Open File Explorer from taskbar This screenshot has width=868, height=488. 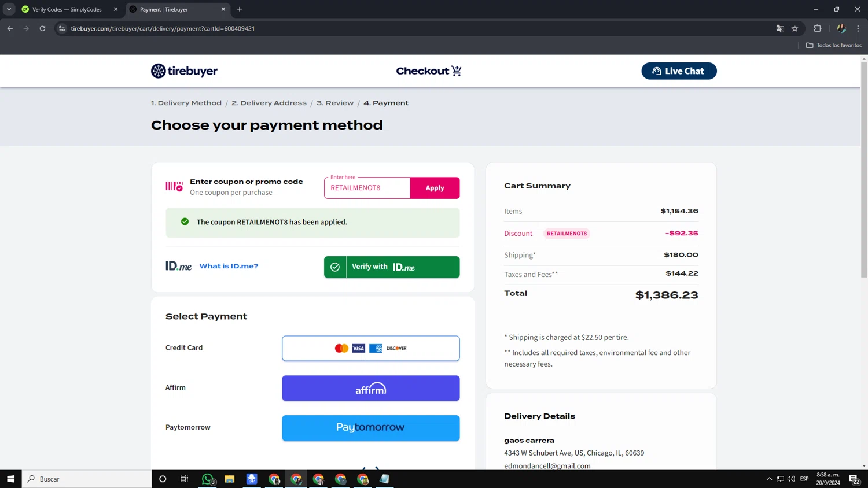(230, 479)
